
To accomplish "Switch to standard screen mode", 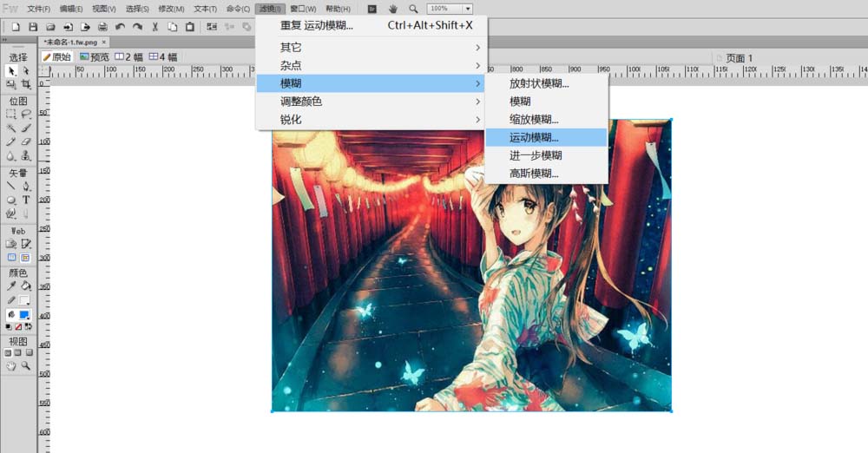I will [x=8, y=352].
